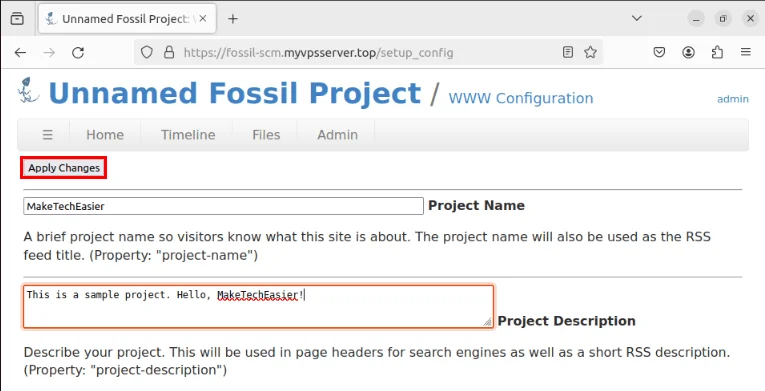Expand the list all tabs chevron
This screenshot has width=765, height=391.
(x=637, y=19)
